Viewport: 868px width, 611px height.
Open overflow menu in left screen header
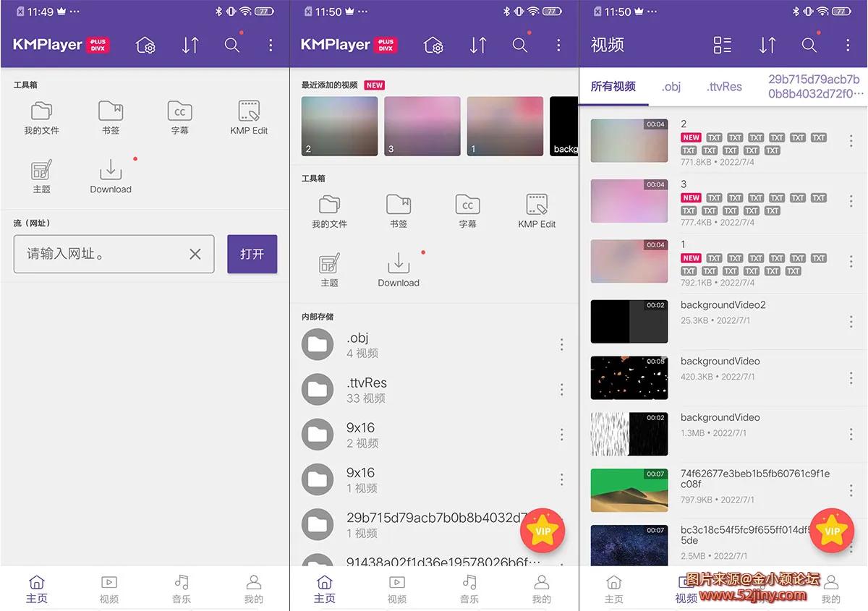pyautogui.click(x=271, y=45)
